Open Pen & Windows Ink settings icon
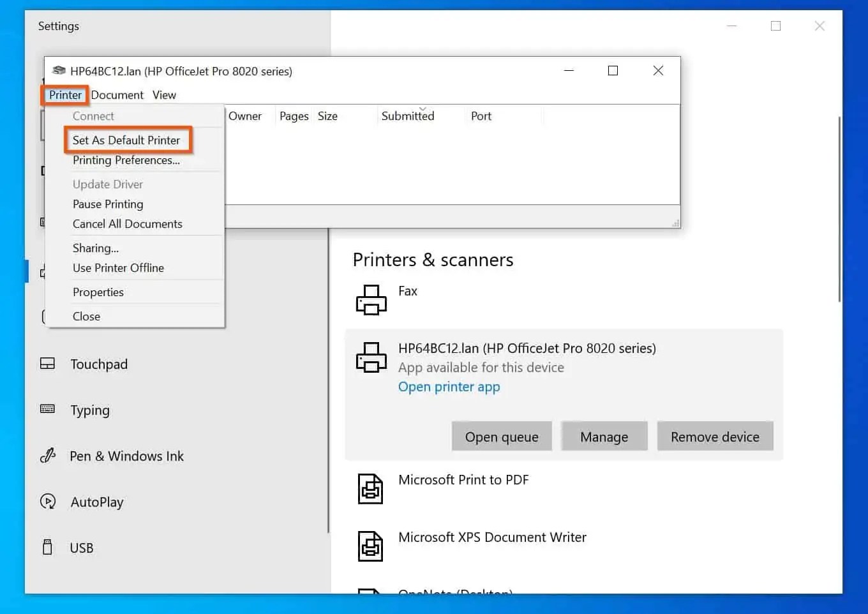The image size is (868, 614). (47, 456)
